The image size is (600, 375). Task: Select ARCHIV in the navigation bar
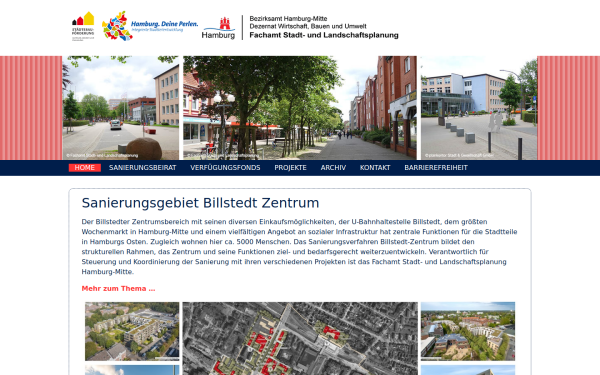[333, 168]
